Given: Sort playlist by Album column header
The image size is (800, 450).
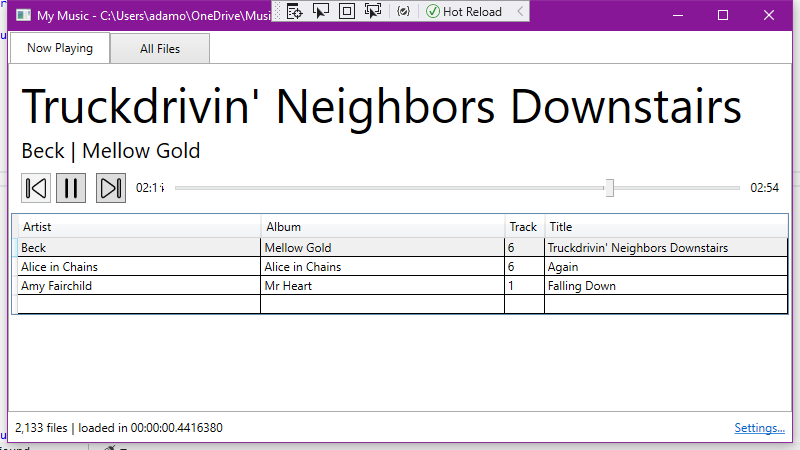Looking at the screenshot, I should click(382, 227).
